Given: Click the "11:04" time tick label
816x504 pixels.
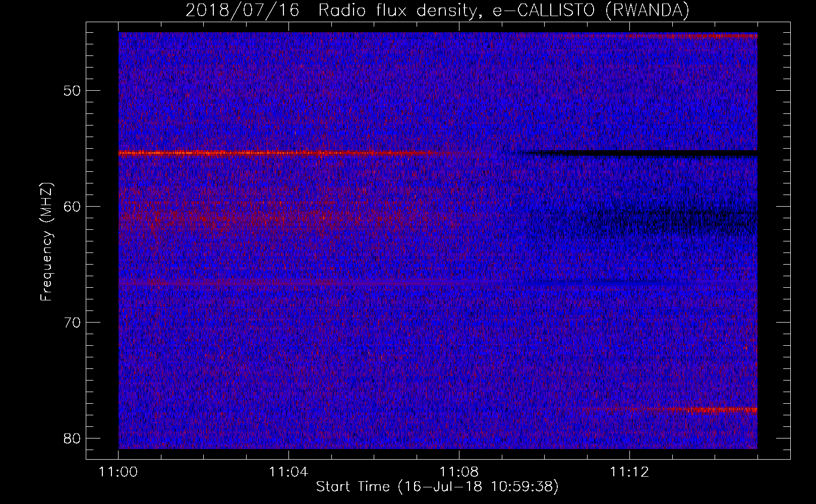Looking at the screenshot, I should [x=288, y=472].
